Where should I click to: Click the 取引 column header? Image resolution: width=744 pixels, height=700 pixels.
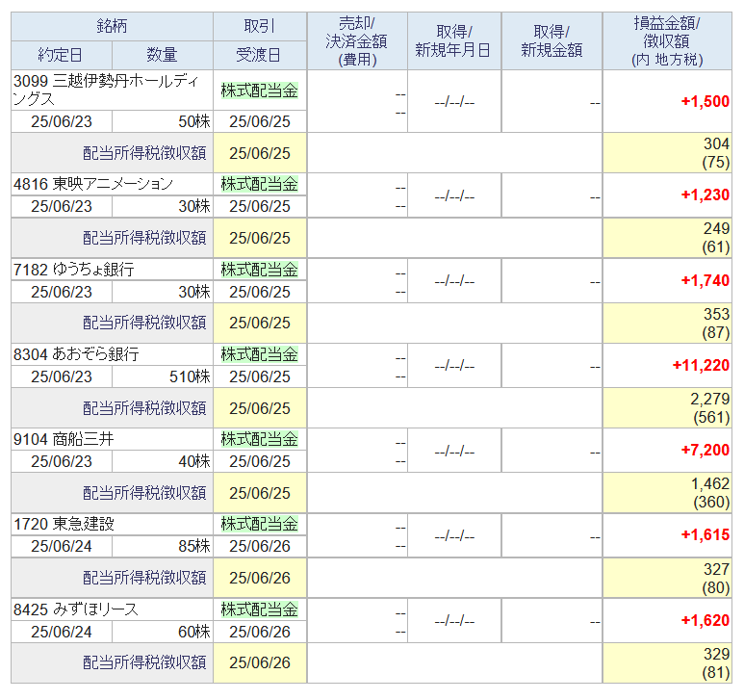pos(260,26)
